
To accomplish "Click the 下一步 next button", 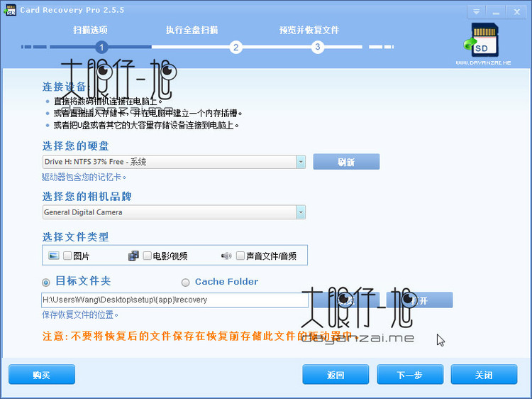I will 410,375.
